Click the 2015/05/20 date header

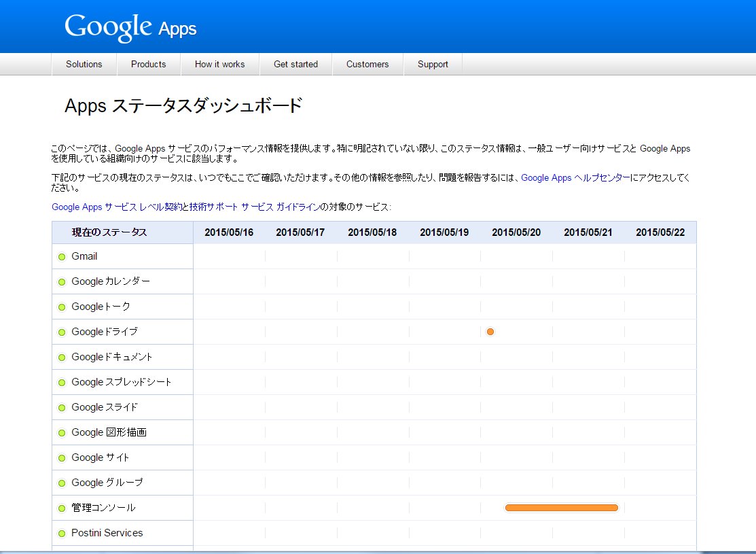tap(516, 232)
